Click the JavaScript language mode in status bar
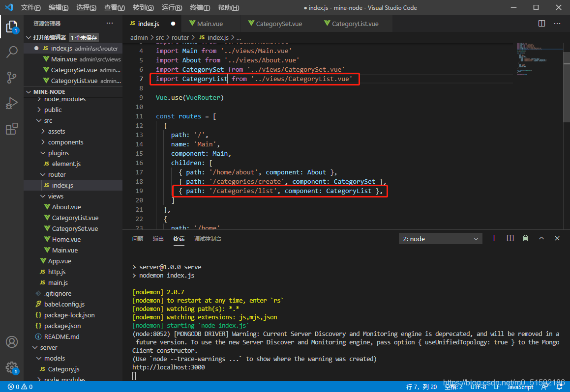This screenshot has height=392, width=570. coord(520,387)
